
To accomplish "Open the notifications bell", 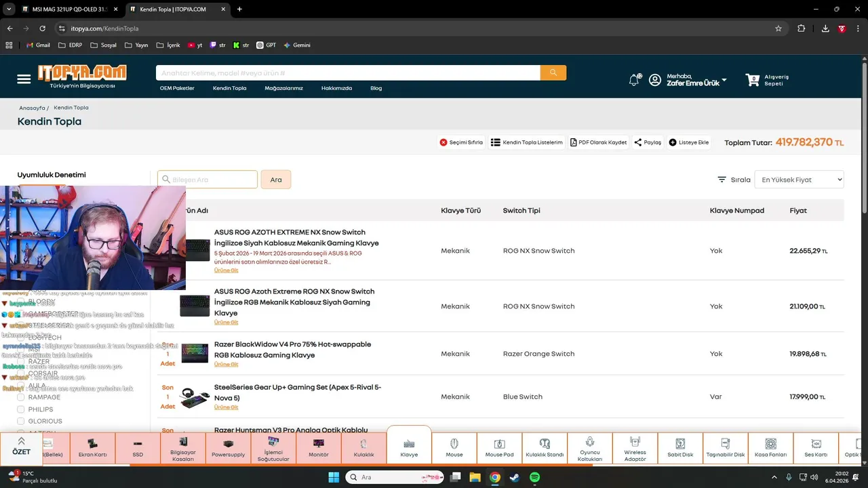I will [x=634, y=80].
